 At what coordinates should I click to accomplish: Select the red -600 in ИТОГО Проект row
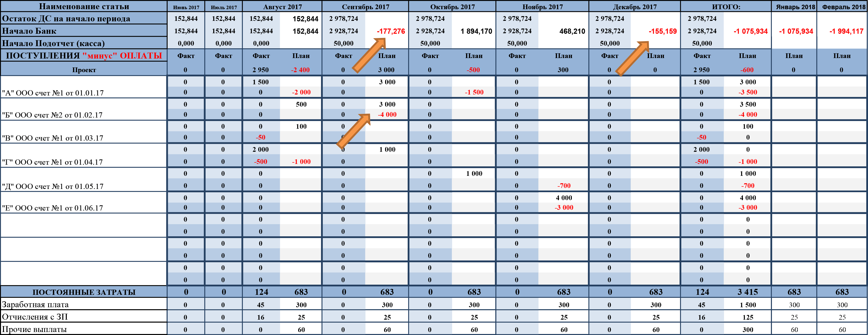(747, 70)
